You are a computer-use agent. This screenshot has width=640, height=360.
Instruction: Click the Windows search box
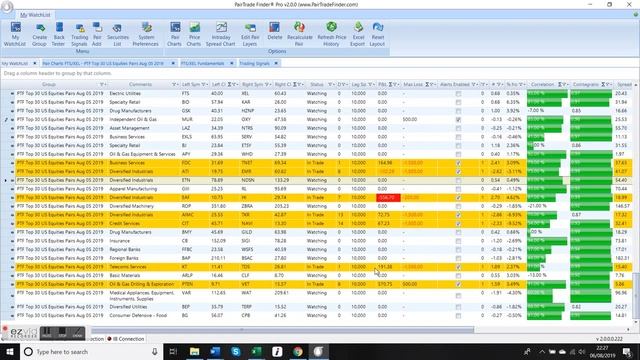click(91, 351)
